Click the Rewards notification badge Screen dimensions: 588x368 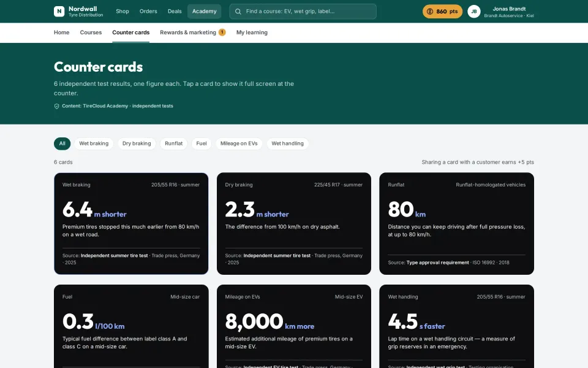pyautogui.click(x=222, y=32)
